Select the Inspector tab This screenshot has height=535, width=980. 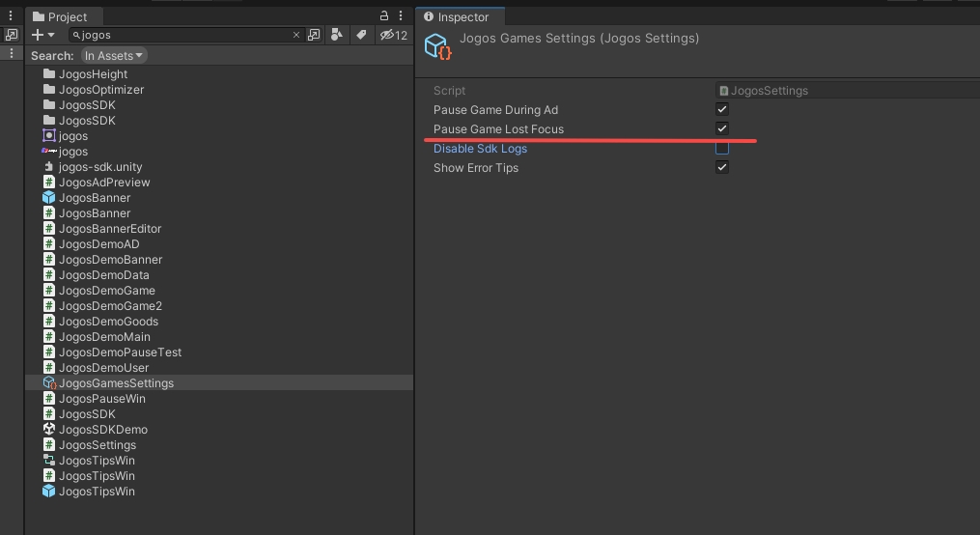click(462, 16)
